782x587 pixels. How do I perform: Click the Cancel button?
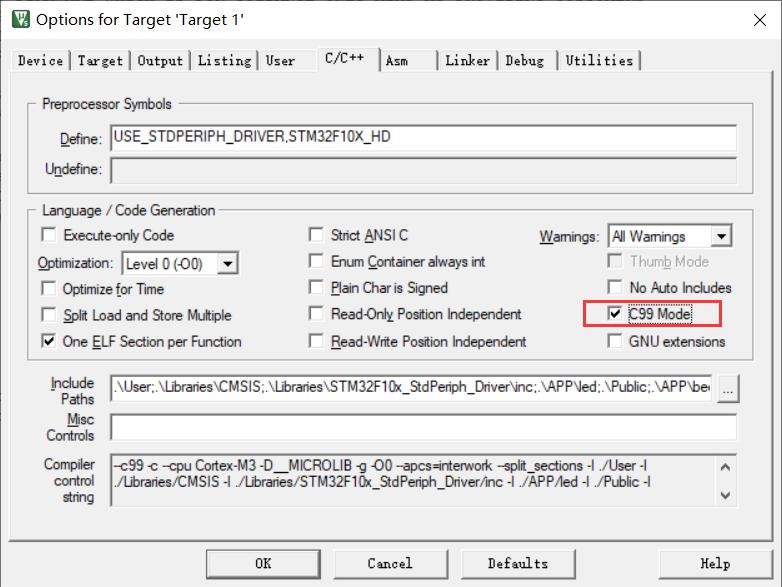click(390, 564)
